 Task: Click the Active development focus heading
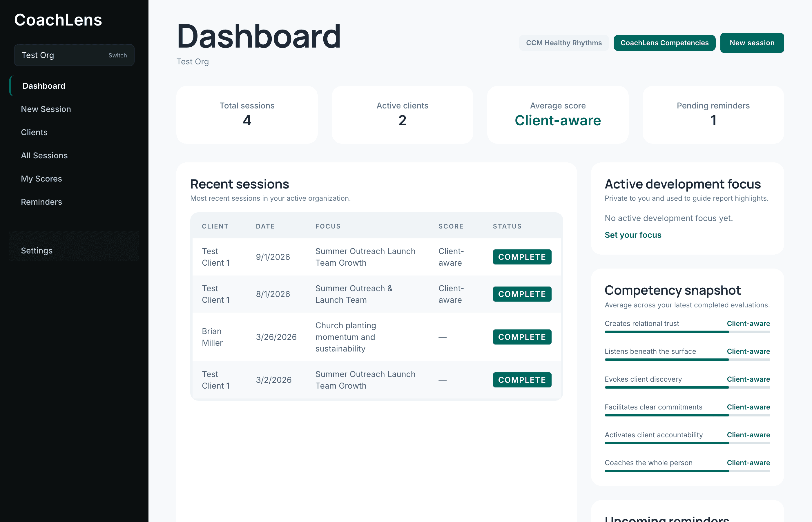pyautogui.click(x=683, y=184)
